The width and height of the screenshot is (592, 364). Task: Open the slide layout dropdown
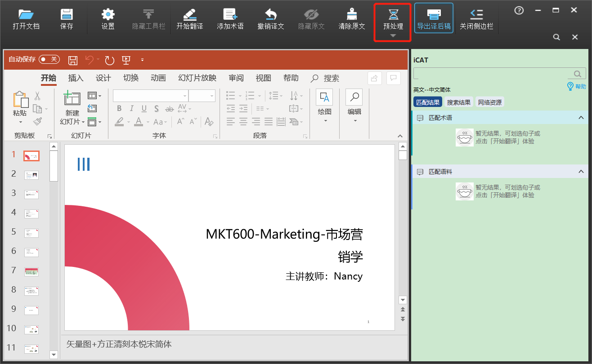click(94, 96)
